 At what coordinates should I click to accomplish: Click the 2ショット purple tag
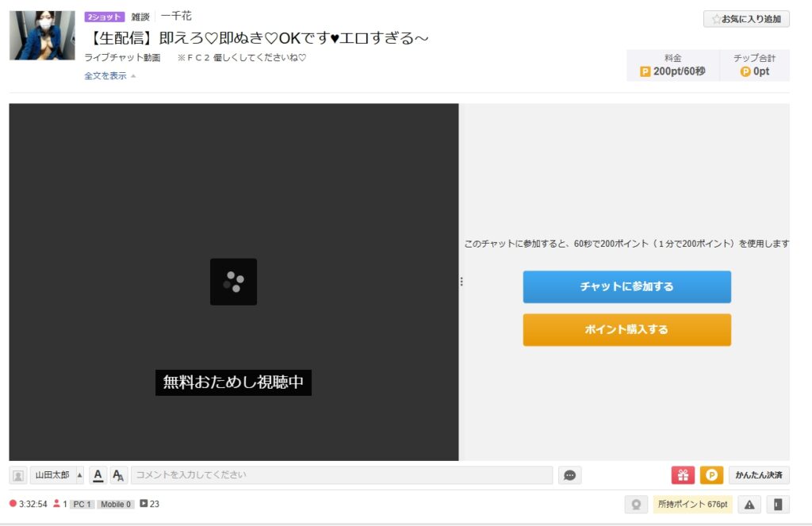tap(105, 17)
